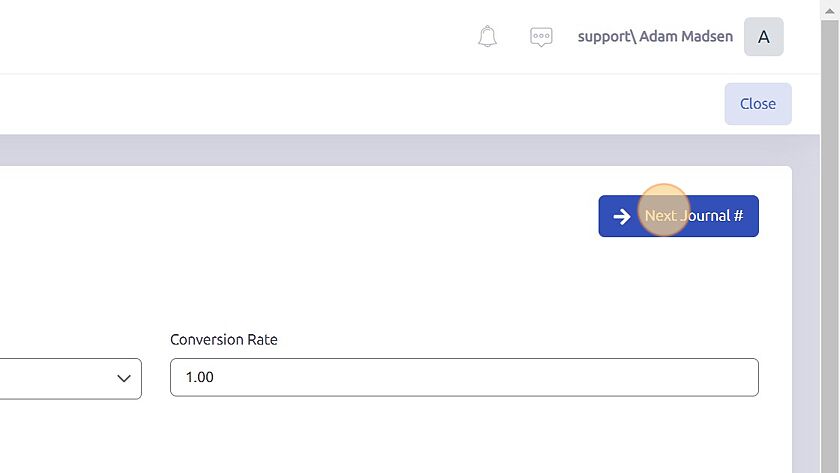Open the support\ Adam Madsen user menu

[655, 36]
